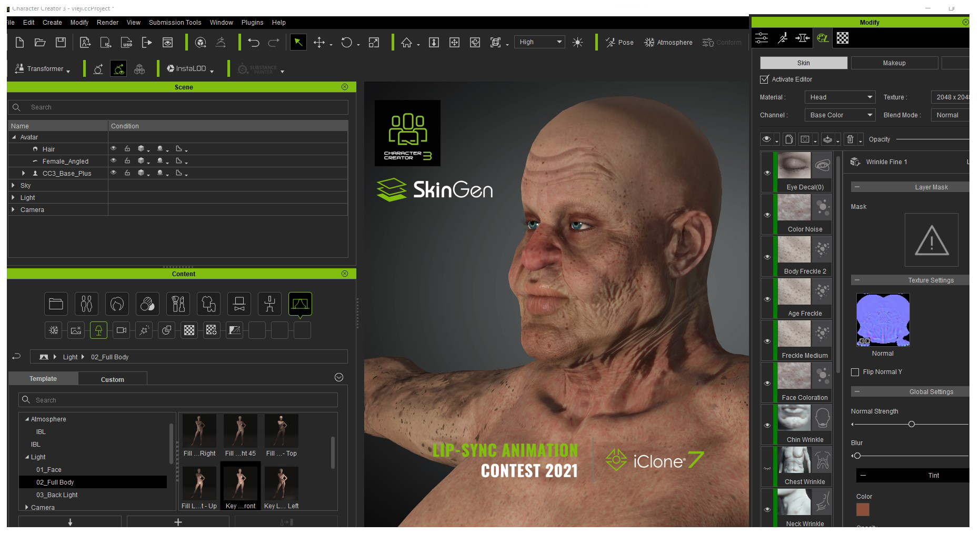The image size is (980, 534).
Task: Open the Material Head dropdown
Action: [x=839, y=97]
